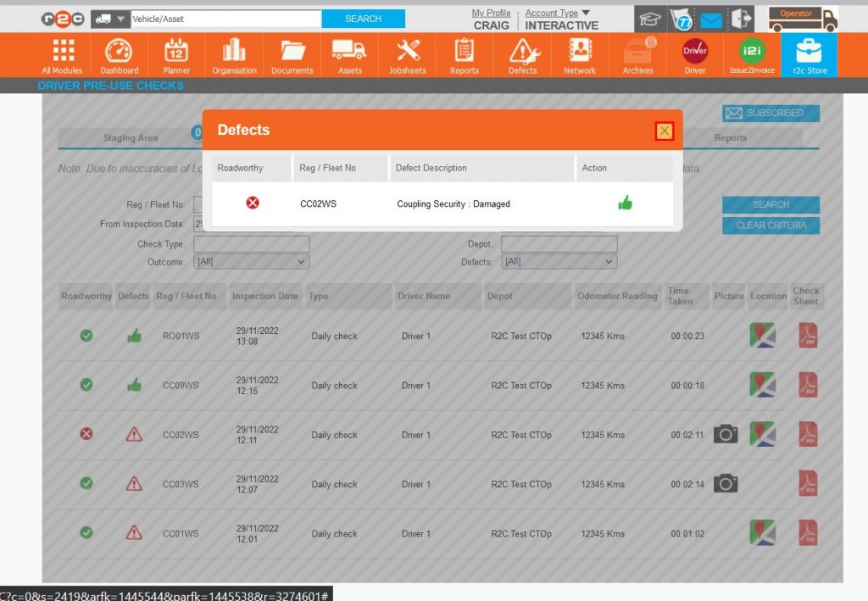Screen dimensions: 868x601
Task: Open the Defects module from the navigation bar
Action: click(x=521, y=54)
